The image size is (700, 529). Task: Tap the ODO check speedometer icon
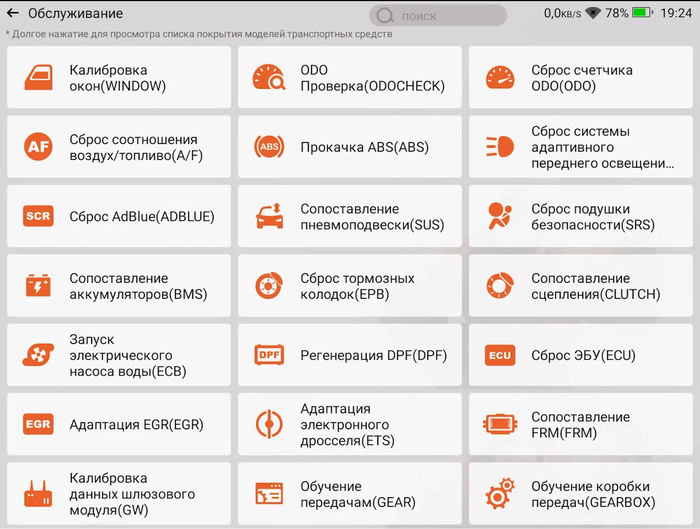click(269, 78)
